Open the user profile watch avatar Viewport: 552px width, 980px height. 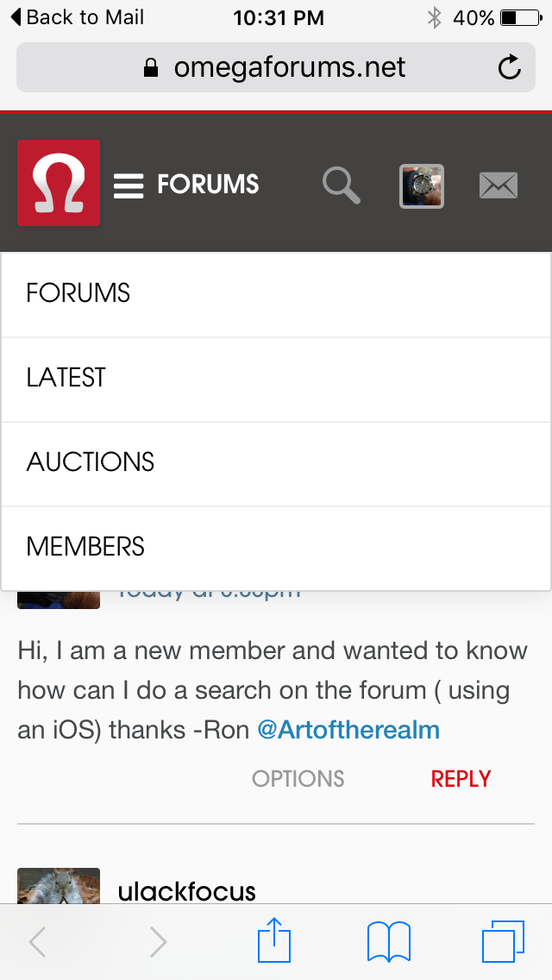[x=422, y=185]
